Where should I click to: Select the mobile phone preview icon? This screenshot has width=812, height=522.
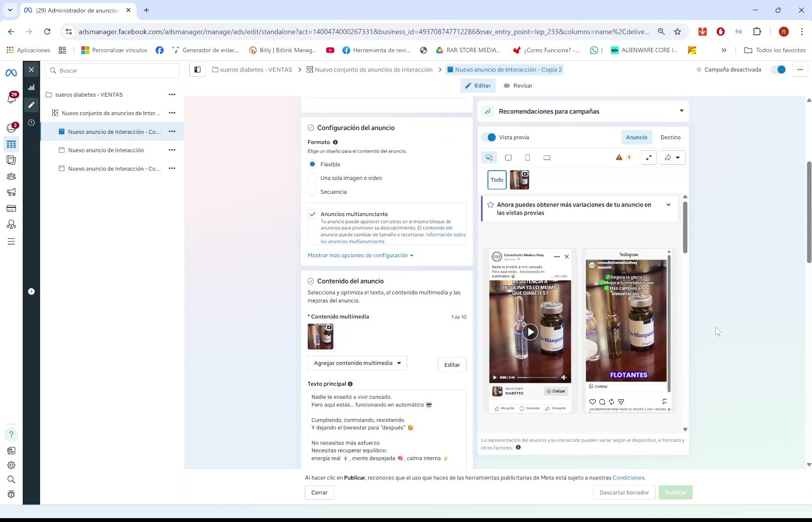(527, 158)
